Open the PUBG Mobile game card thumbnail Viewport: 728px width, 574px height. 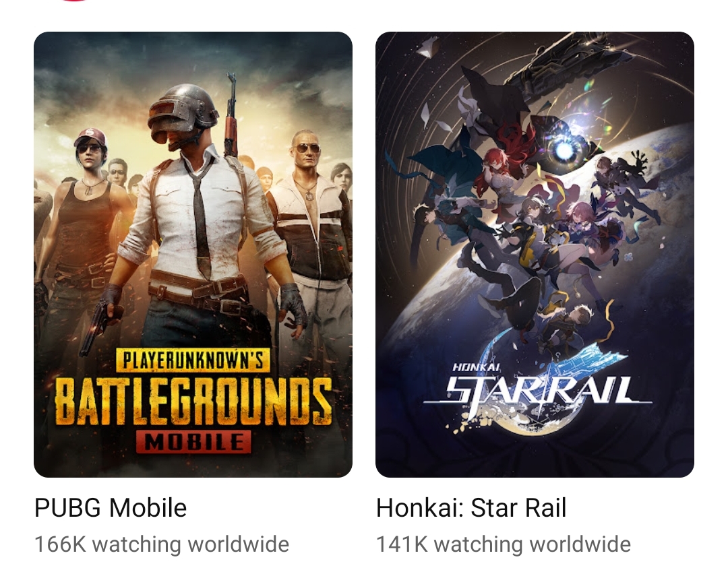(x=193, y=254)
